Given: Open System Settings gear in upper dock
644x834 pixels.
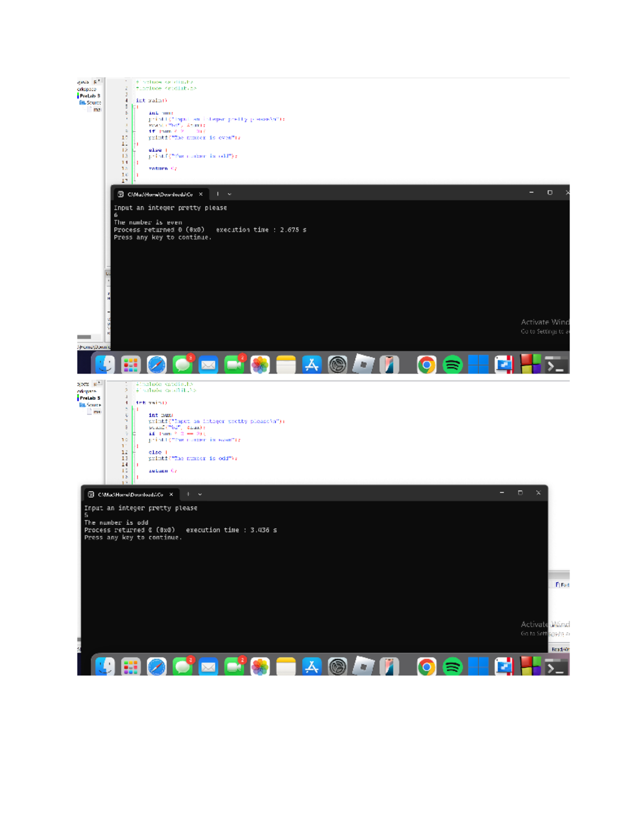Looking at the screenshot, I should (338, 365).
